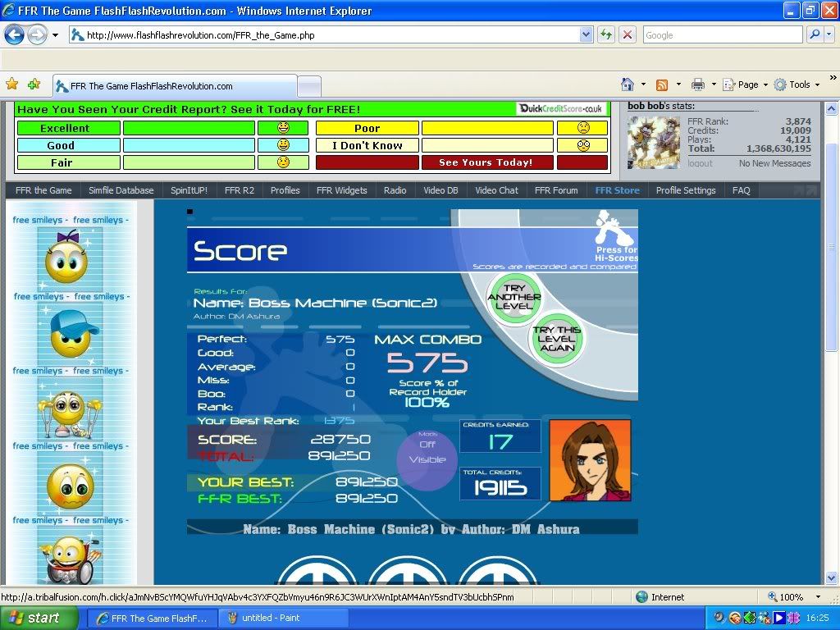Open Simfile Database in site navigation
The height and width of the screenshot is (630, 840).
pyautogui.click(x=121, y=190)
